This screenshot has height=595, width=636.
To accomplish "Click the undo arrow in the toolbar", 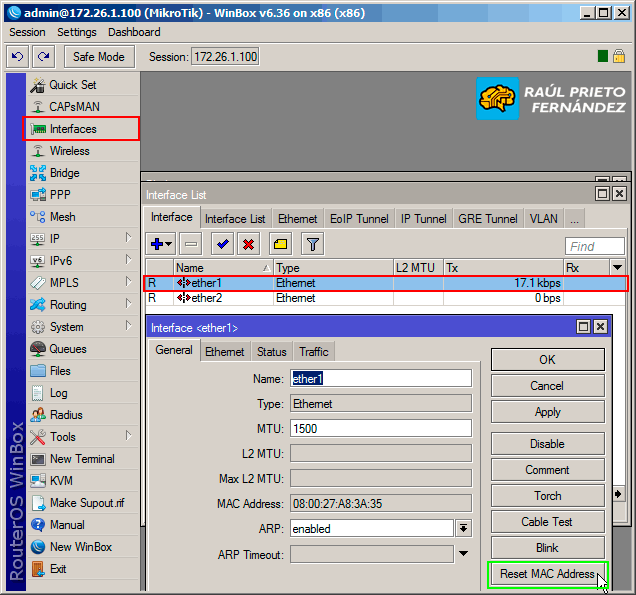I will click(x=17, y=57).
